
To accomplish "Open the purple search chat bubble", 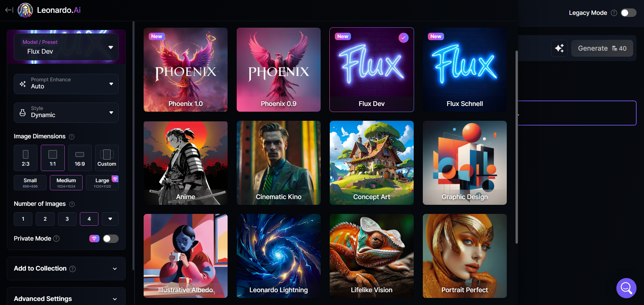I will (626, 288).
